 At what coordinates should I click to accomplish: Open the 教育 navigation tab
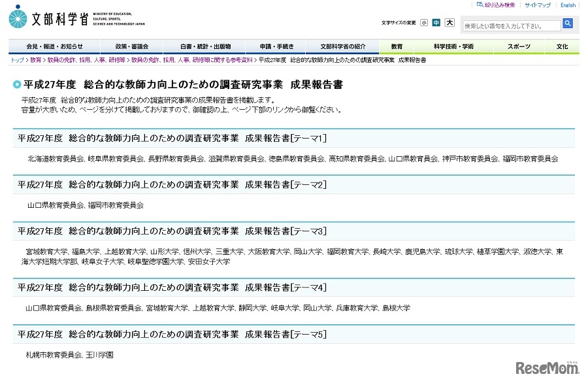[x=397, y=46]
